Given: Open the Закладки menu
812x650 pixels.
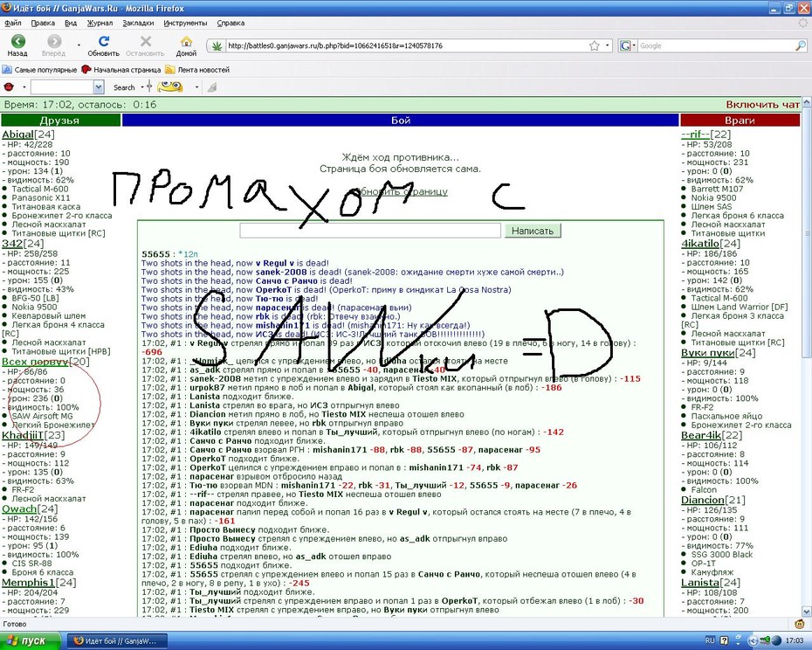Looking at the screenshot, I should 138,23.
